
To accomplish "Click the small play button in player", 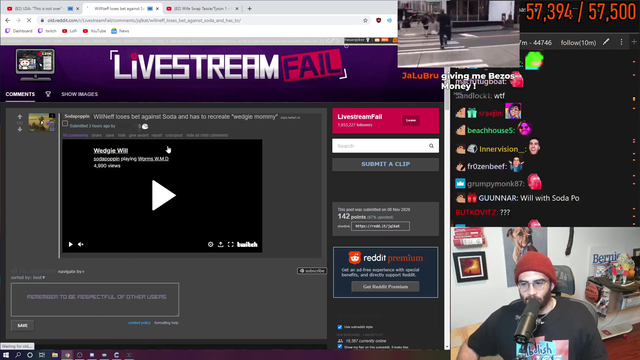I will [x=71, y=244].
